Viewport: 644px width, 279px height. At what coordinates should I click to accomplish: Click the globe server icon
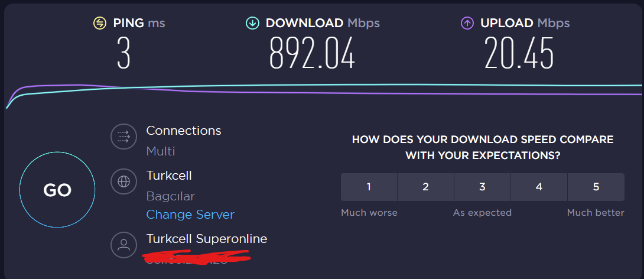click(x=123, y=182)
